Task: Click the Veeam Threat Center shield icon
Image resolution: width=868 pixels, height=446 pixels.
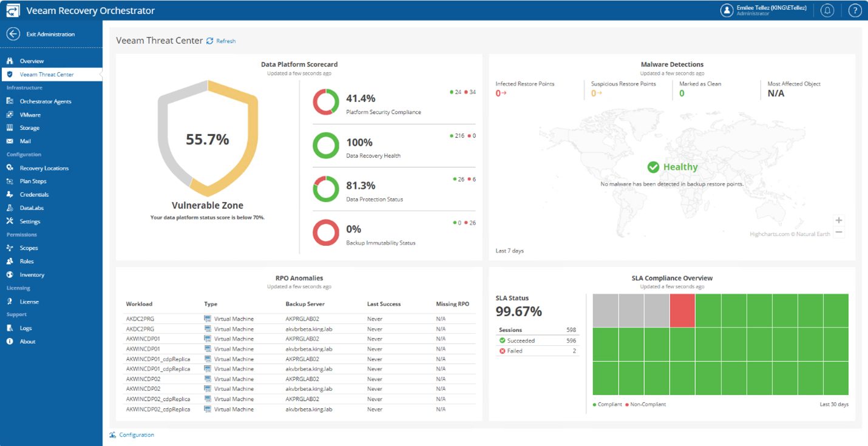Action: click(x=10, y=74)
